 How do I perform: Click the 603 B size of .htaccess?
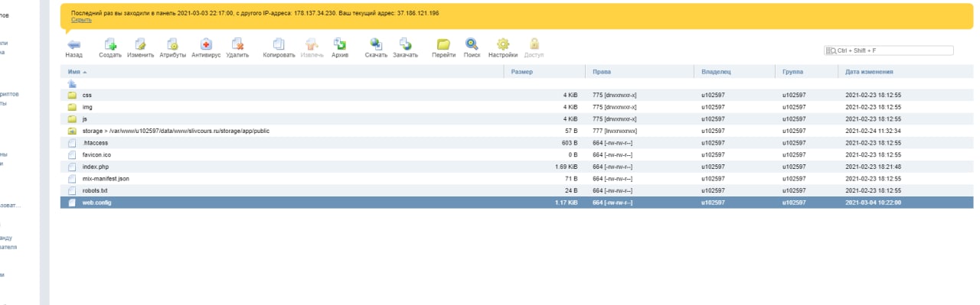[x=569, y=143]
